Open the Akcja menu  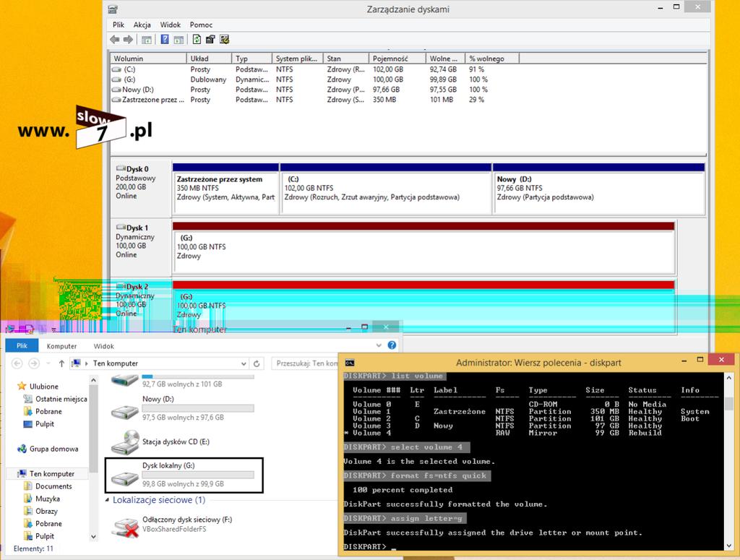(x=142, y=25)
